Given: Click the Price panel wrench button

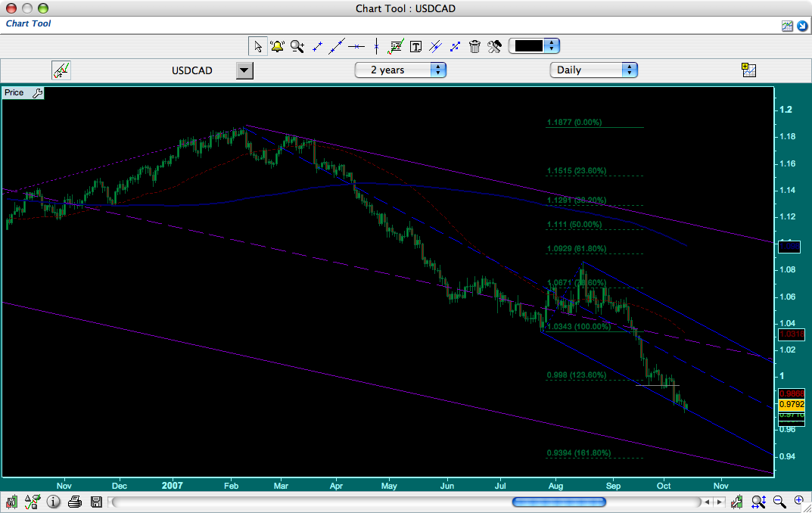Looking at the screenshot, I should [38, 92].
